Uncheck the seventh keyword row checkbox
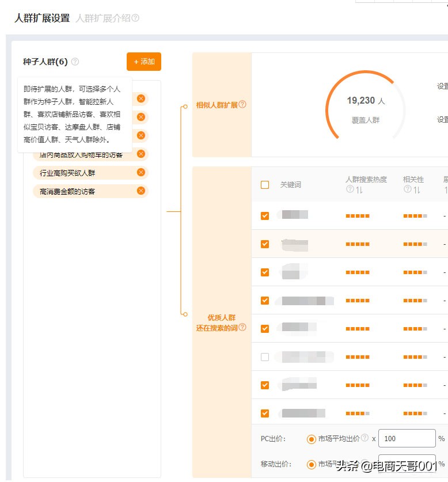This screenshot has height=482, width=448. pyautogui.click(x=265, y=385)
